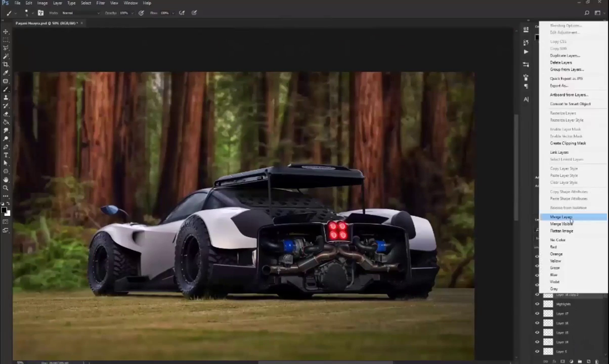Select the Hand tool

pos(6,179)
